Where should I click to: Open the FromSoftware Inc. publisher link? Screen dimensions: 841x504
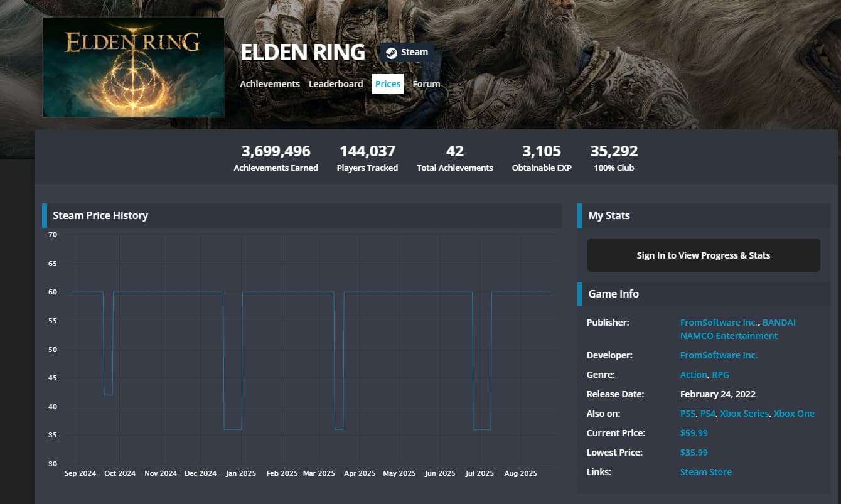[719, 323]
